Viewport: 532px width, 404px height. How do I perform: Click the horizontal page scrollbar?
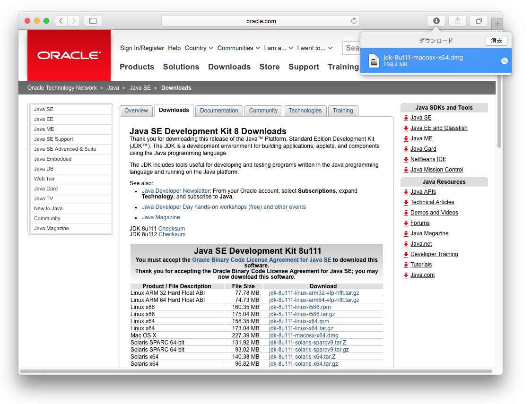click(255, 371)
